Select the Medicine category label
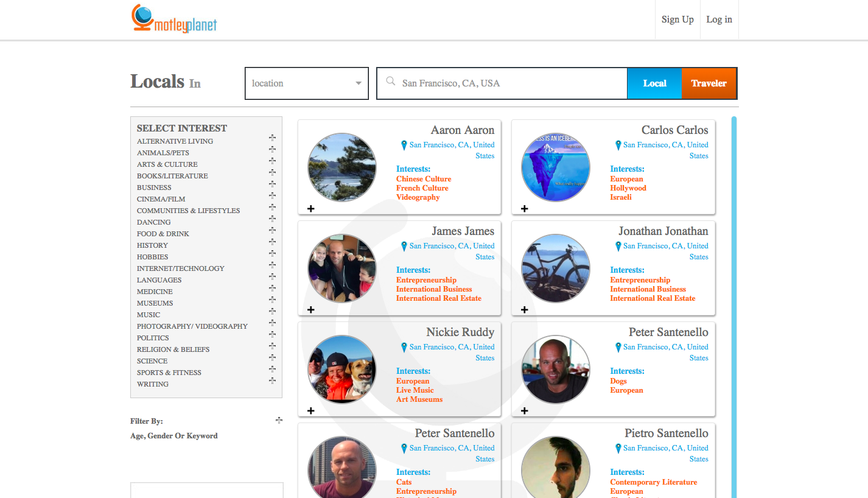 pos(155,292)
